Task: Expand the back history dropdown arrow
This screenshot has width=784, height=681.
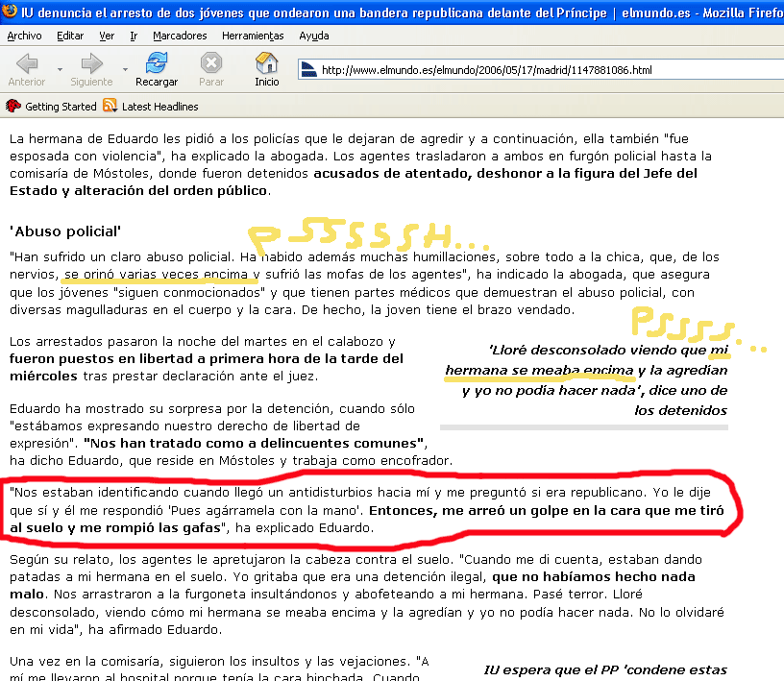Action: click(x=60, y=70)
